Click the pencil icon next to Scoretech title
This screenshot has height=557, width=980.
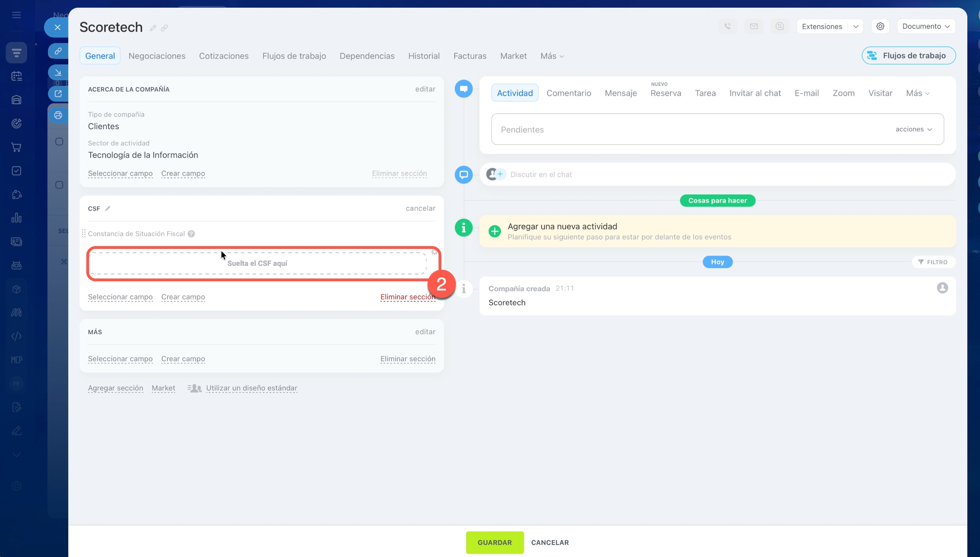pyautogui.click(x=153, y=28)
